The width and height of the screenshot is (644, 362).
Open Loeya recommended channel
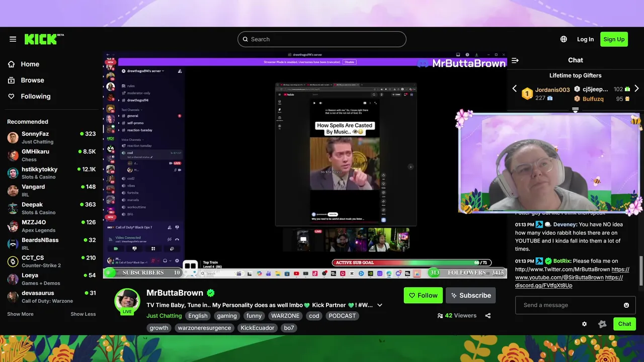pos(51,279)
